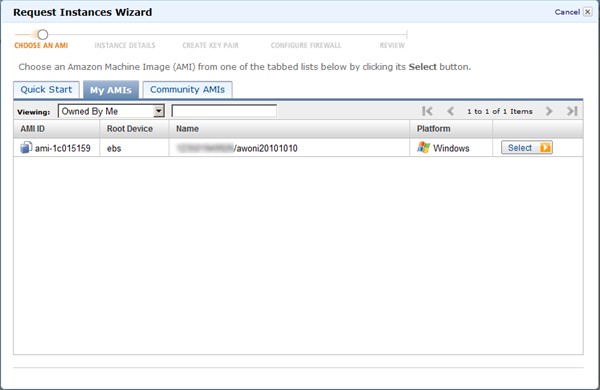Click the ebs root device cell

[134, 148]
